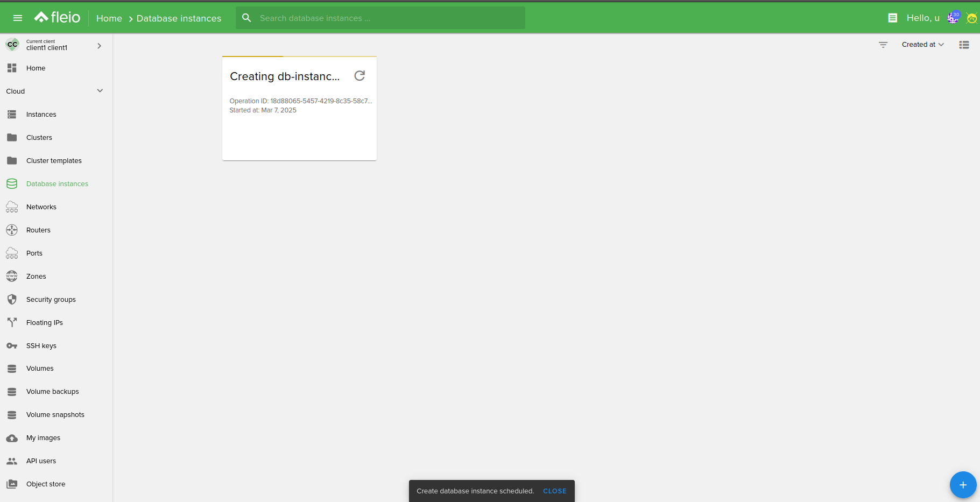Click the refresh icon on the db-instance card

(359, 76)
